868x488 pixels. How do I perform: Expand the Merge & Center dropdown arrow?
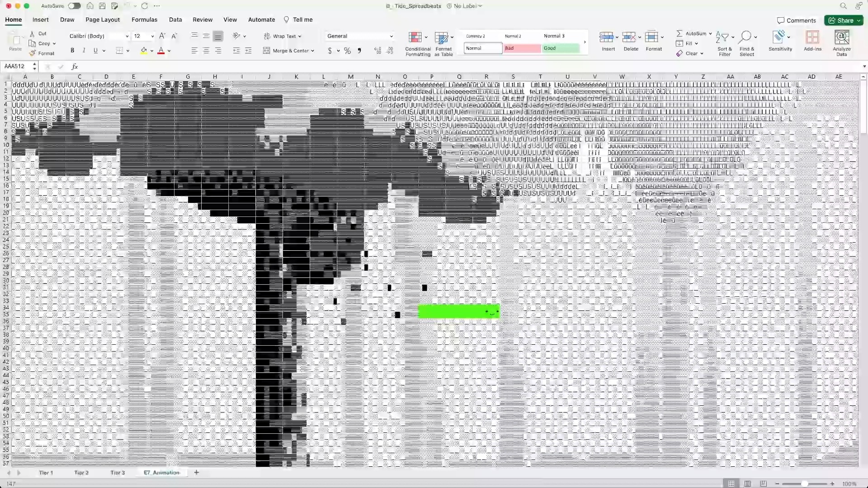click(x=312, y=51)
